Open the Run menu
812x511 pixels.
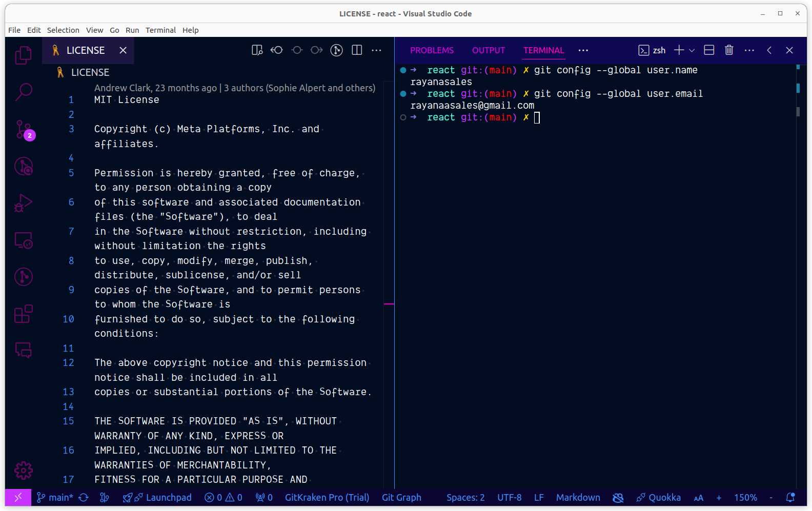[132, 30]
